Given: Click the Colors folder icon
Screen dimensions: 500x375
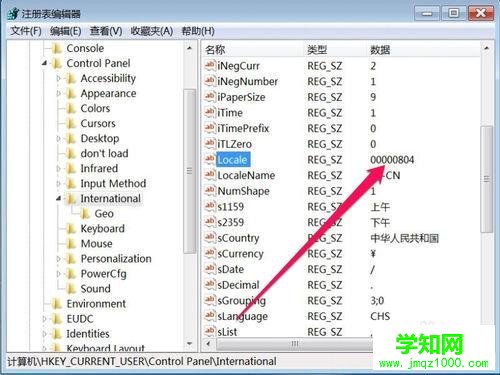Looking at the screenshot, I should [71, 109].
